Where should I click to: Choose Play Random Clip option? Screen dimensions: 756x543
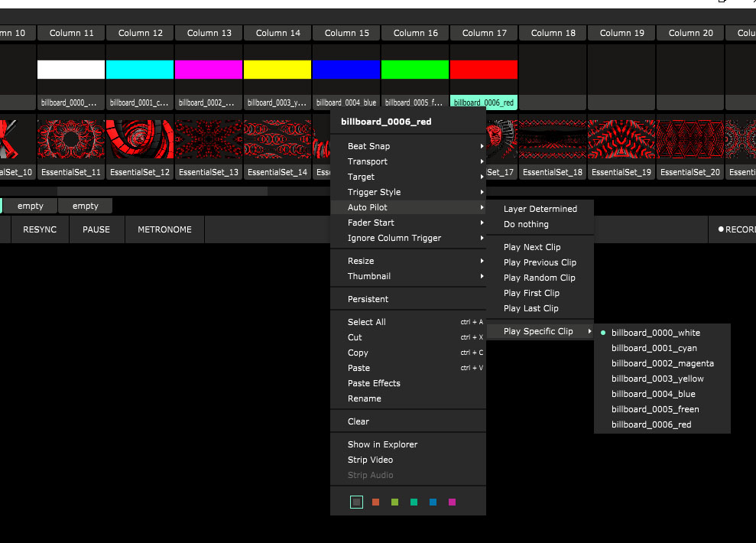coord(539,278)
